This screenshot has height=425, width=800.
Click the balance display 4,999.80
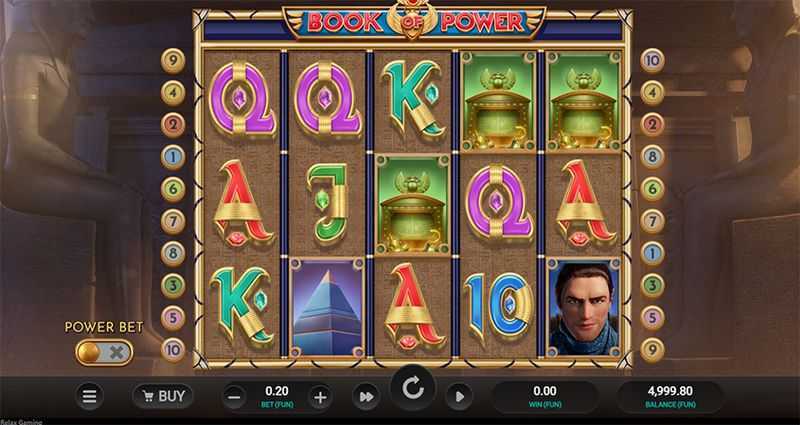[x=670, y=397]
